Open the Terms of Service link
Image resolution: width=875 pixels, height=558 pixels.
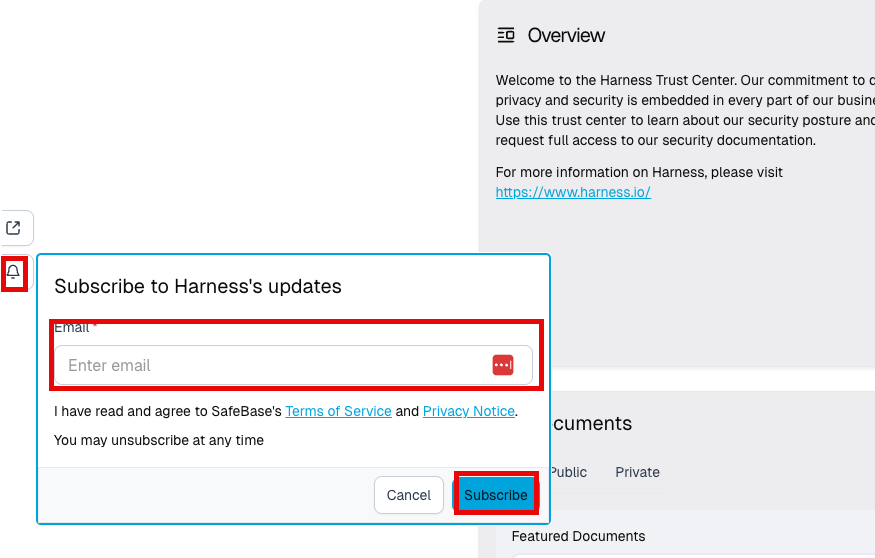338,411
